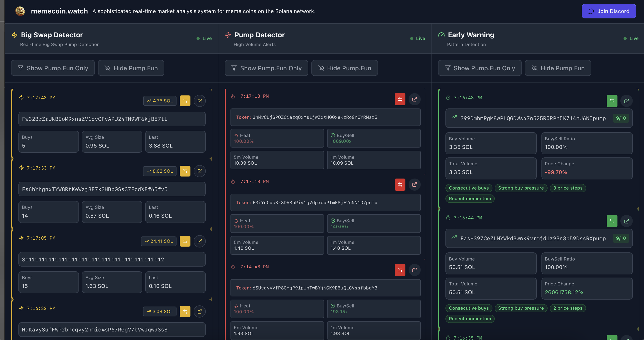The height and width of the screenshot is (340, 644).
Task: Click the 4.75 SOL amount badge
Action: point(160,101)
